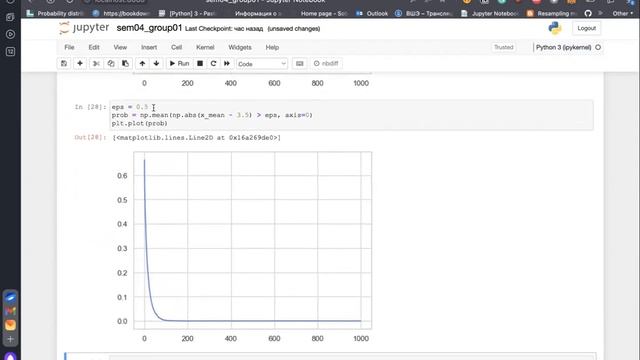Open the File menu
Viewport: 640px width, 360px height.
pos(69,47)
